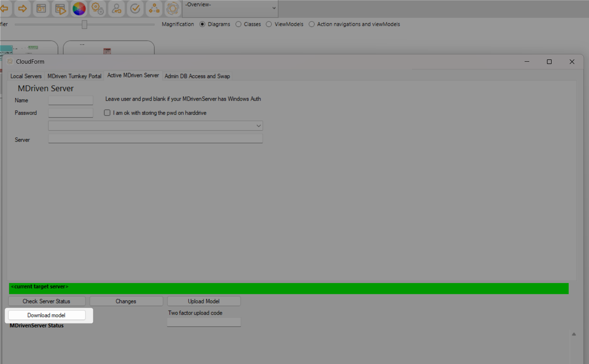Viewport: 589px width, 364px height.
Task: Open the user key access icon
Action: pyautogui.click(x=116, y=8)
